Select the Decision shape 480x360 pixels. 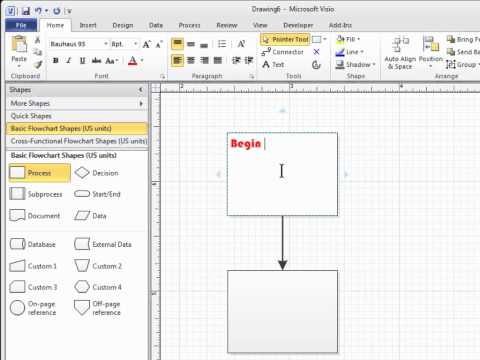(96, 173)
